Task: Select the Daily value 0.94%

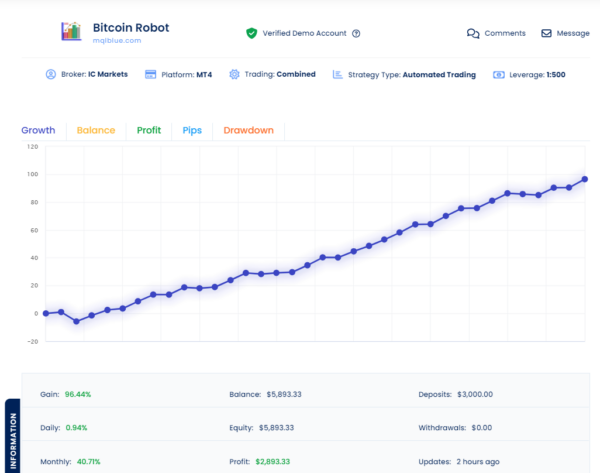Action: click(x=76, y=427)
